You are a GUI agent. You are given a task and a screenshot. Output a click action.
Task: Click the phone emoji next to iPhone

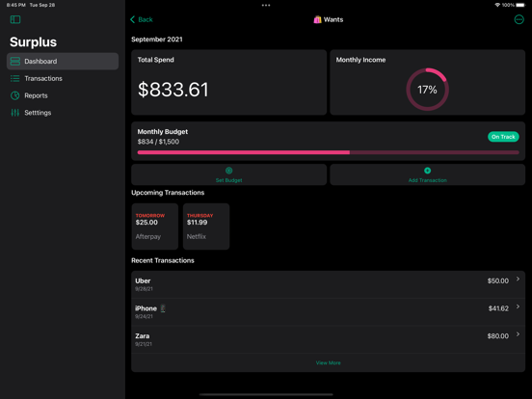(x=163, y=308)
